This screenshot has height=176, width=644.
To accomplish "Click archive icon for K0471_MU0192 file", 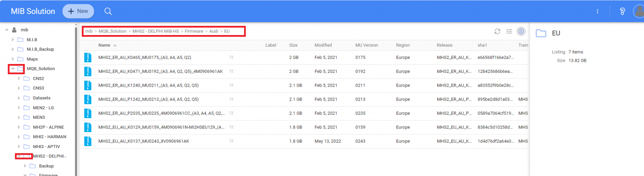I will click(x=88, y=71).
